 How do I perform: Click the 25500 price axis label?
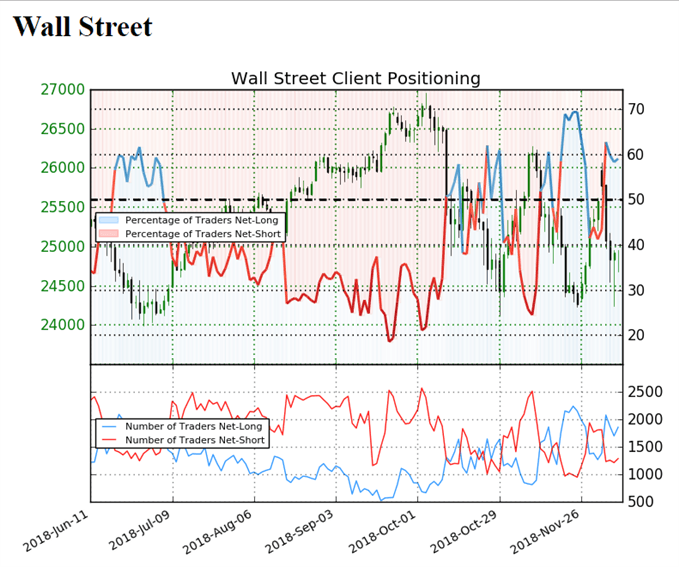[63, 207]
